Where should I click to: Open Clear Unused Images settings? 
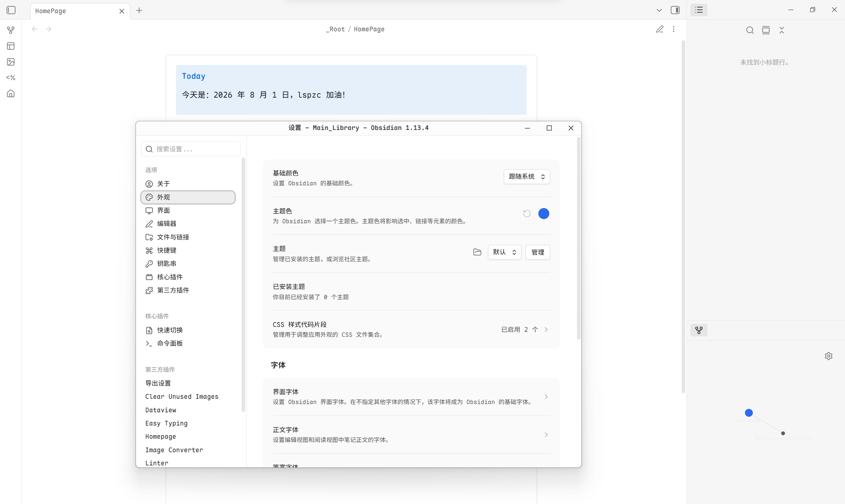pyautogui.click(x=188, y=397)
